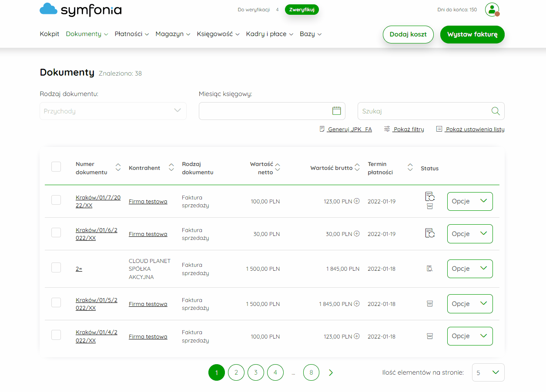
Task: Click archive status icon of Kraków/01/4/2022/XX
Action: pyautogui.click(x=430, y=336)
